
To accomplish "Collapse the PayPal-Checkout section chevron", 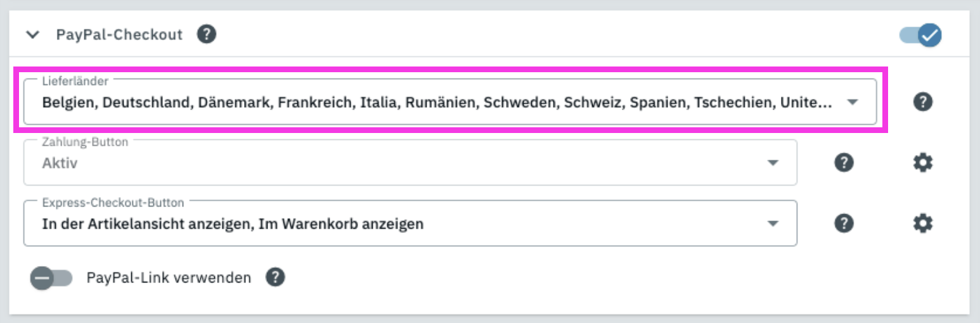I will click(x=32, y=35).
